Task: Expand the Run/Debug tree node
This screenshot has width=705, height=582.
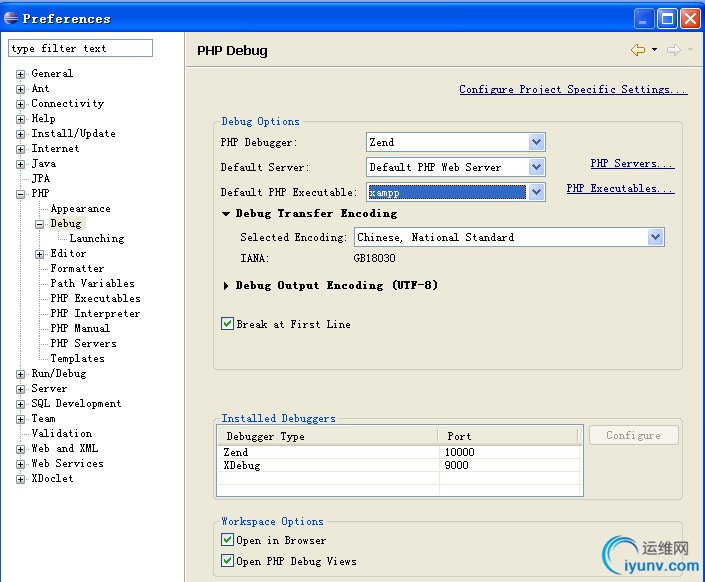Action: tap(20, 374)
